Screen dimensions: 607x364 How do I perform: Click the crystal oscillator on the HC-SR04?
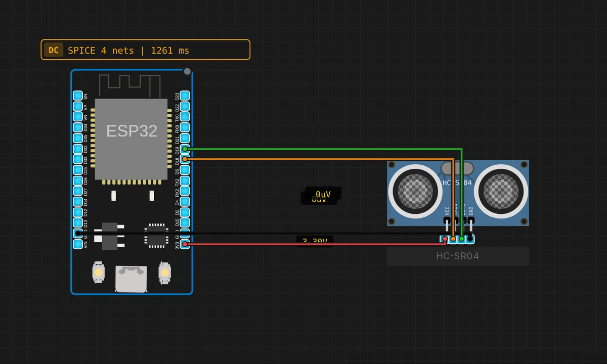pos(457,168)
